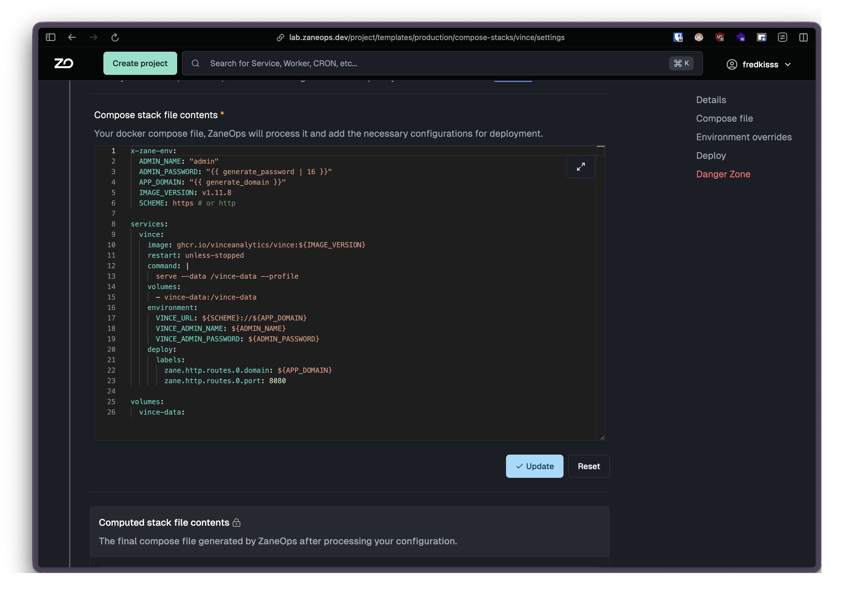The height and width of the screenshot is (616, 854).
Task: Toggle split view icon in browser toolbar
Action: 803,37
